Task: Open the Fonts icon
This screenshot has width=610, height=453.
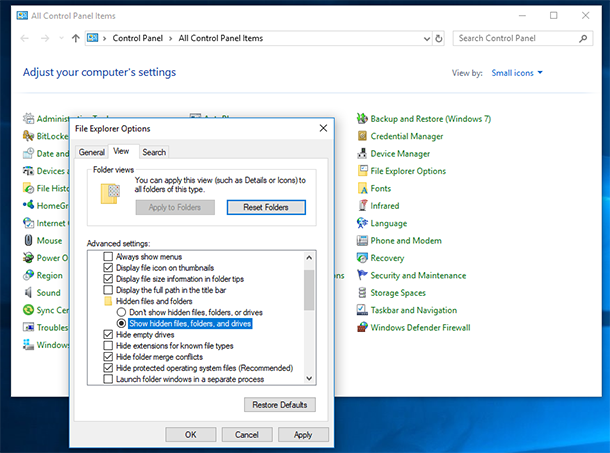Action: pos(362,188)
